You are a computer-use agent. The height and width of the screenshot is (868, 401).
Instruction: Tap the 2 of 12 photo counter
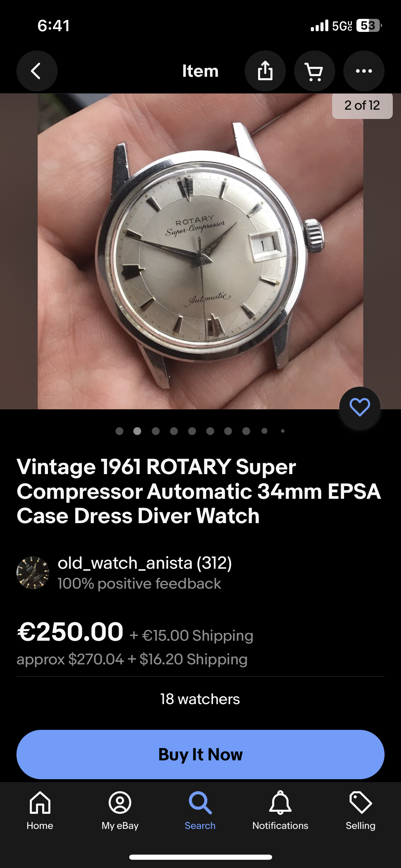pyautogui.click(x=362, y=106)
